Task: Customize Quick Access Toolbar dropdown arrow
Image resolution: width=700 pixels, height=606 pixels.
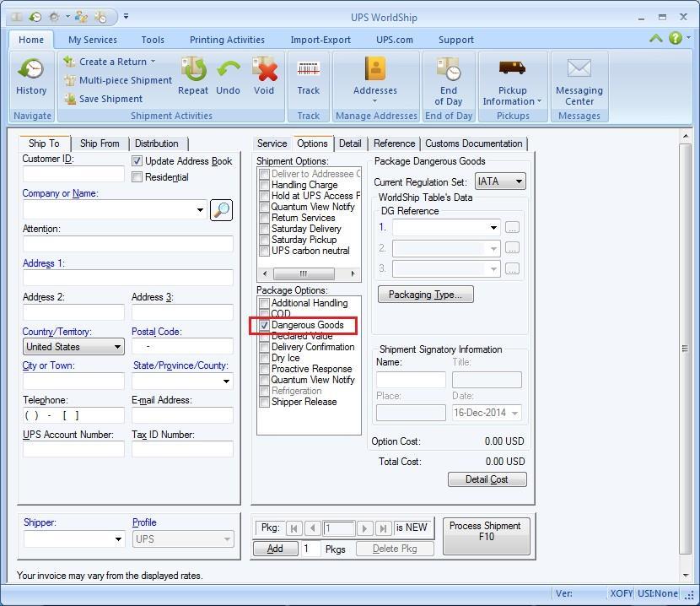Action: pos(127,17)
